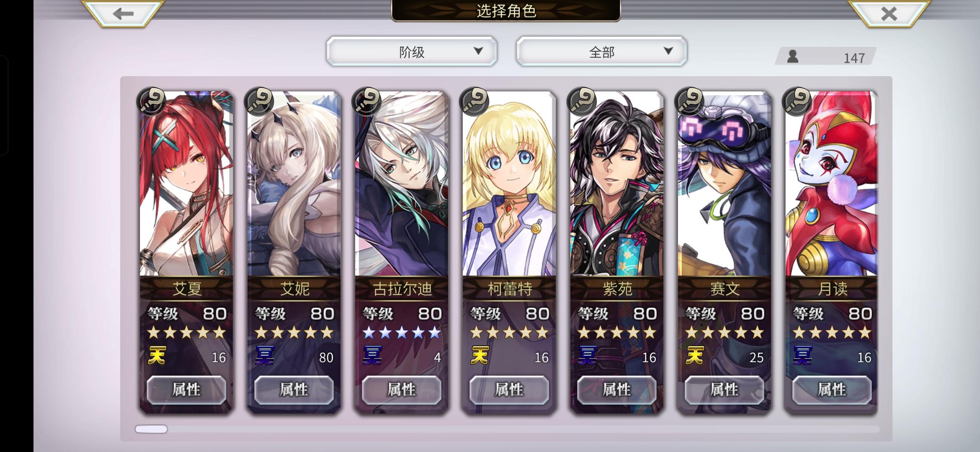Click the staff weapon icon on 艾妮
This screenshot has width=980, height=452.
(259, 101)
